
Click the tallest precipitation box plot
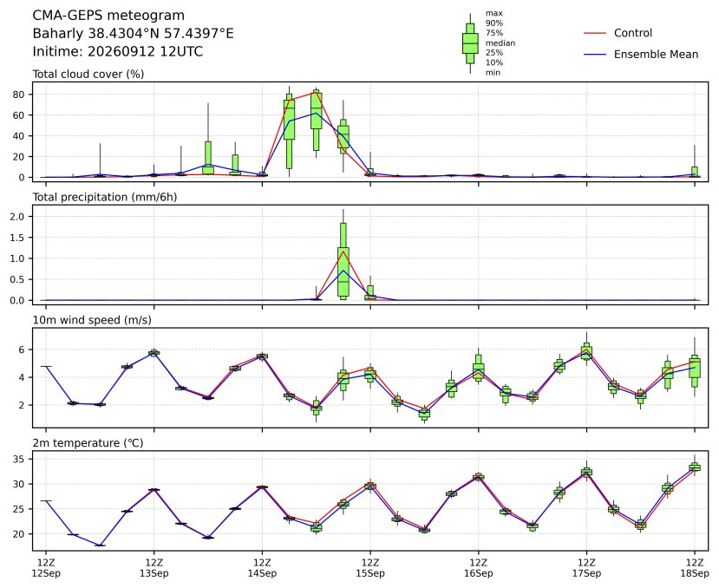tap(343, 255)
